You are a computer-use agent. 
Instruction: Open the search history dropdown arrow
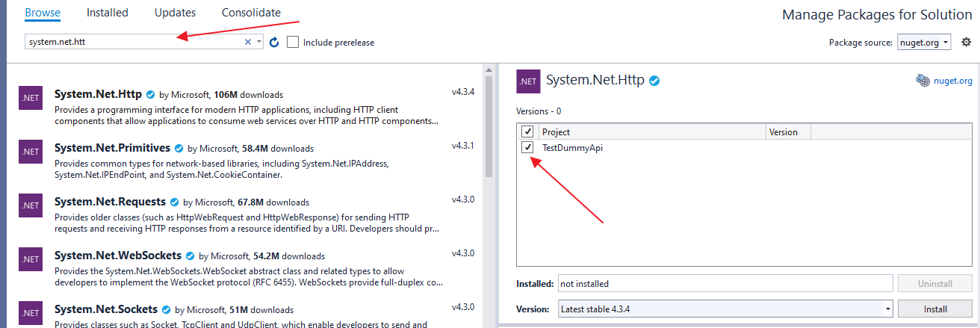(259, 43)
